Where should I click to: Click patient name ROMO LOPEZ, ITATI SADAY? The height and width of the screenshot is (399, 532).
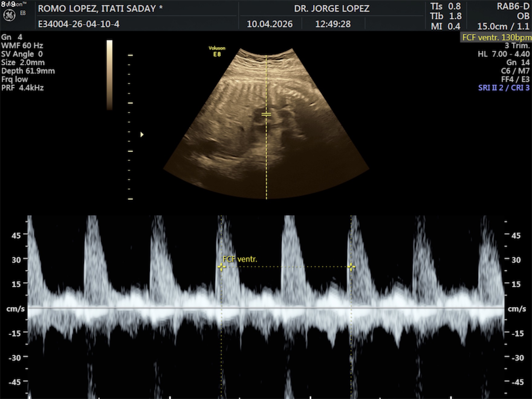(x=100, y=8)
